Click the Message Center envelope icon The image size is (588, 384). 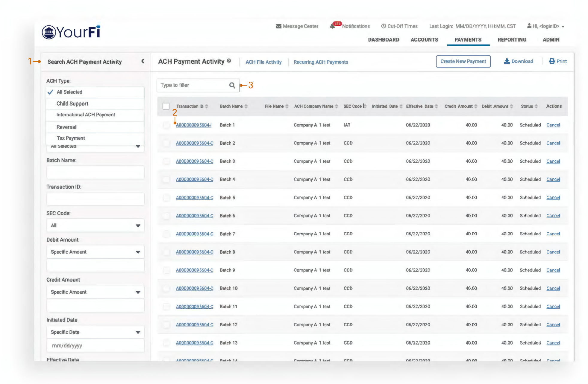pos(278,26)
